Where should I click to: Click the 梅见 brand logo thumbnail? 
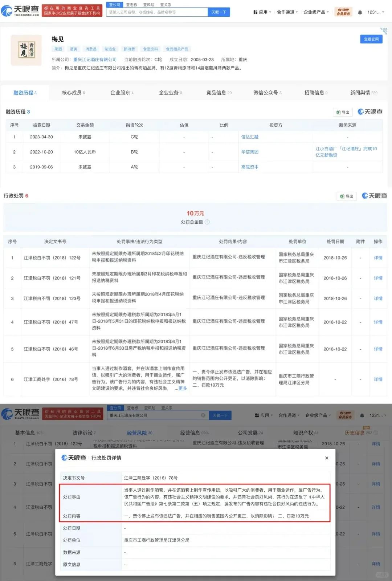point(26,50)
